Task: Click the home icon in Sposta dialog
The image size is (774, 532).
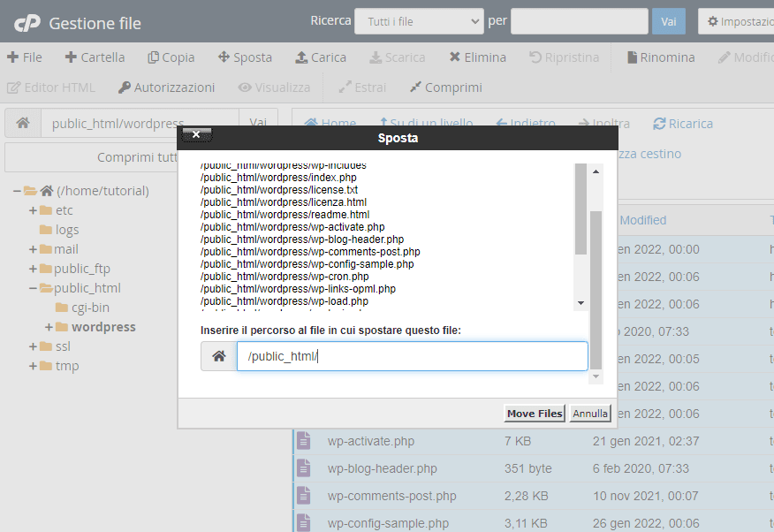Action: pyautogui.click(x=218, y=356)
